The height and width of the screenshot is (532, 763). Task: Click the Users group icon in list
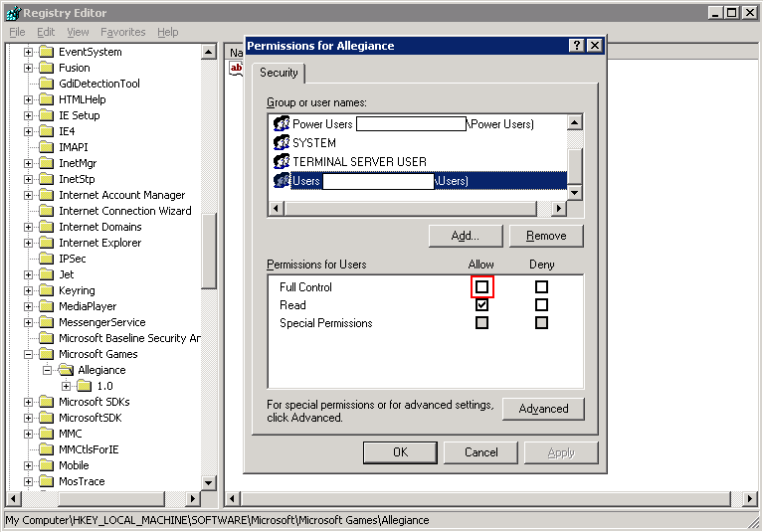281,181
